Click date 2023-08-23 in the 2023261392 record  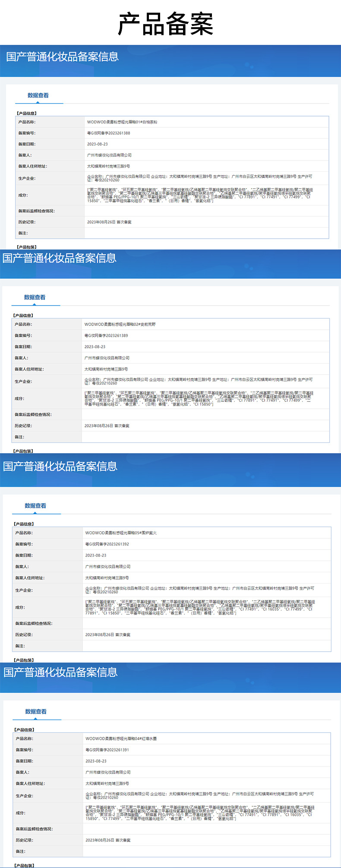tap(96, 556)
